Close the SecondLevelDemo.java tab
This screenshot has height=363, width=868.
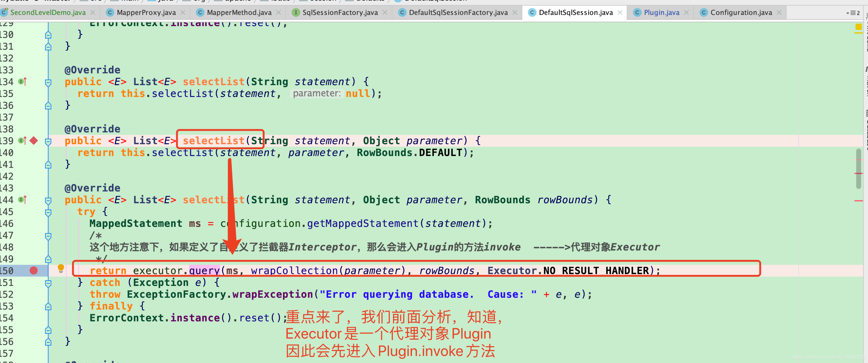(x=93, y=13)
